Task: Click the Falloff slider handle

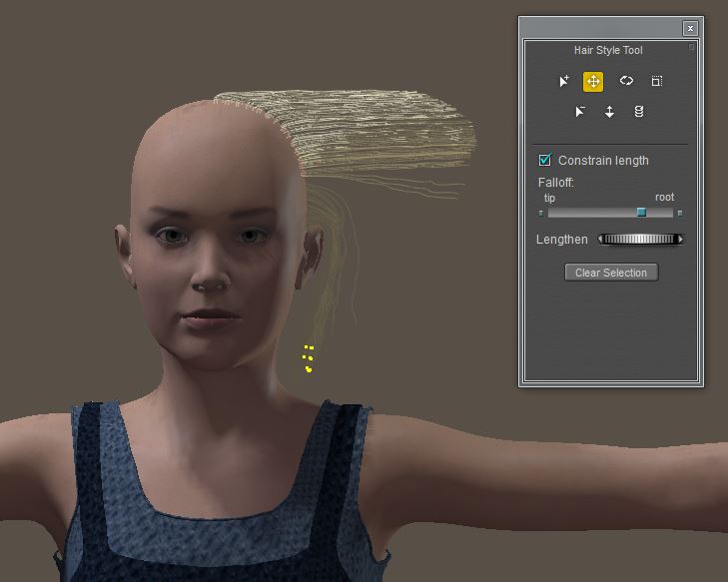Action: click(641, 213)
